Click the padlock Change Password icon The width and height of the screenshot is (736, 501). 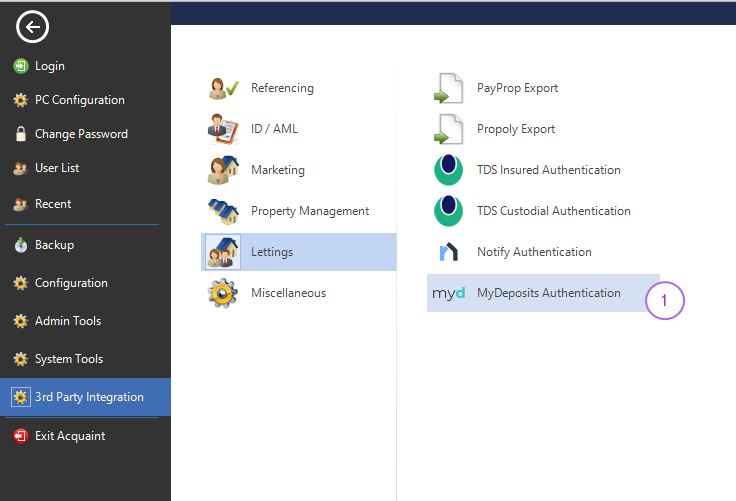(20, 134)
